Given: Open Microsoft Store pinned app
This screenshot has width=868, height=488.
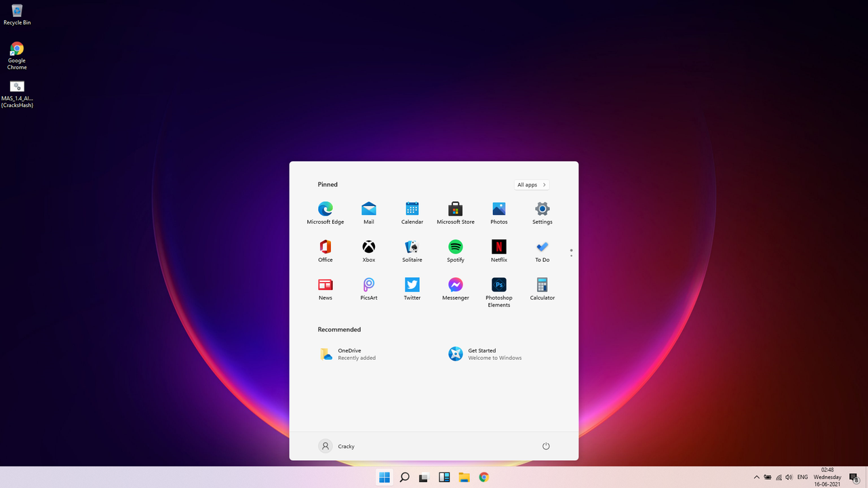Looking at the screenshot, I should (x=456, y=213).
